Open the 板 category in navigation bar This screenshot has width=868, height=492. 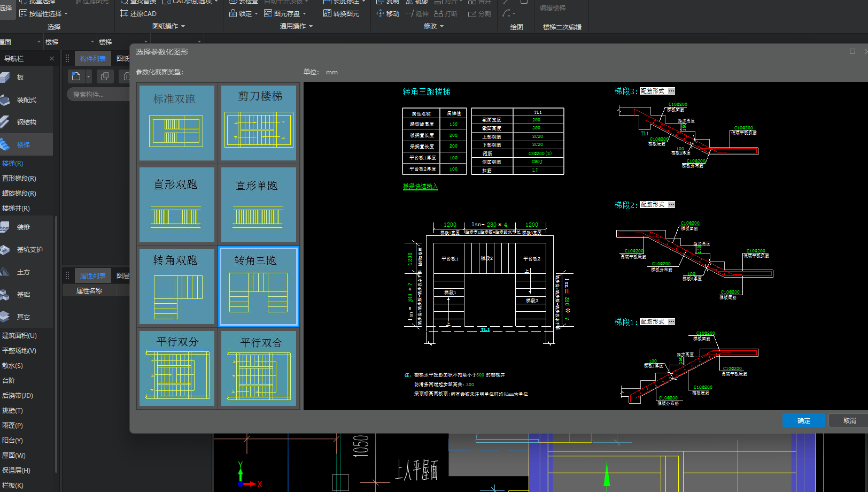(x=26, y=78)
